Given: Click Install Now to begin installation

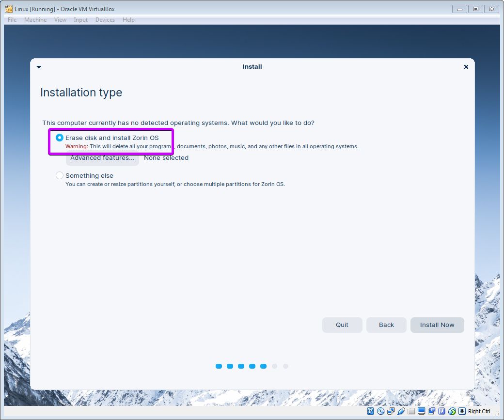Looking at the screenshot, I should [x=437, y=325].
